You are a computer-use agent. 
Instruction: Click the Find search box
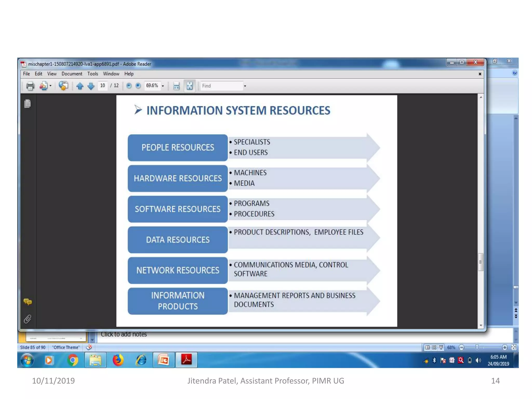222,86
